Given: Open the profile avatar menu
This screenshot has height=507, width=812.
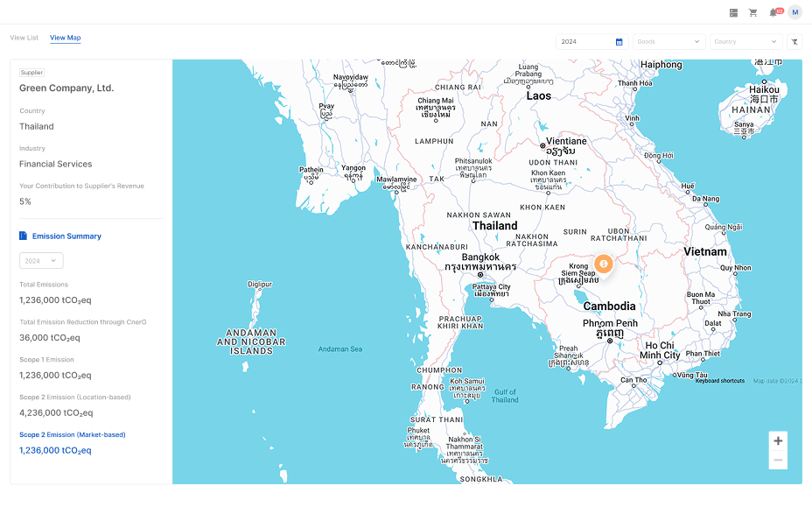Looking at the screenshot, I should click(x=794, y=12).
